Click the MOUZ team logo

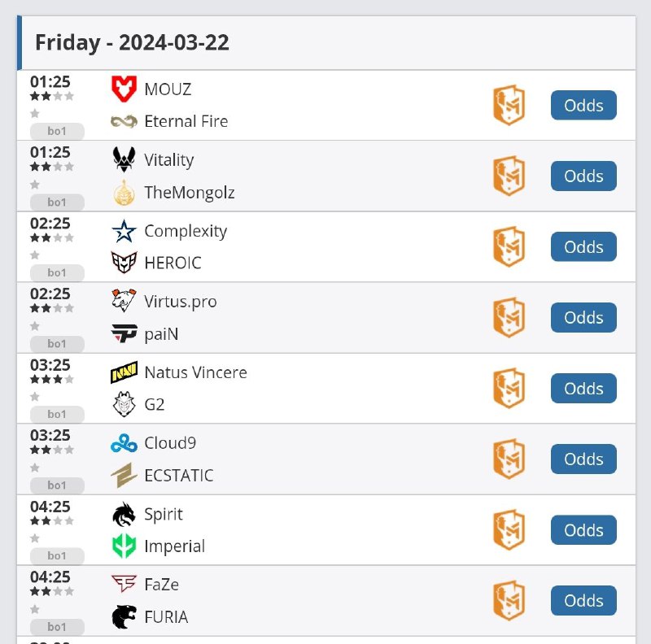point(124,89)
